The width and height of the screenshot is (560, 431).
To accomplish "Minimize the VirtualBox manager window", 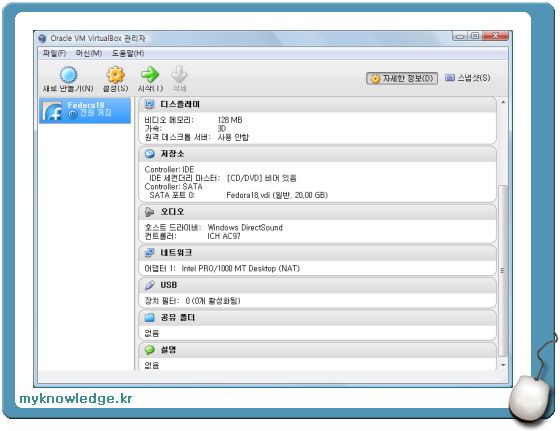I will point(460,36).
